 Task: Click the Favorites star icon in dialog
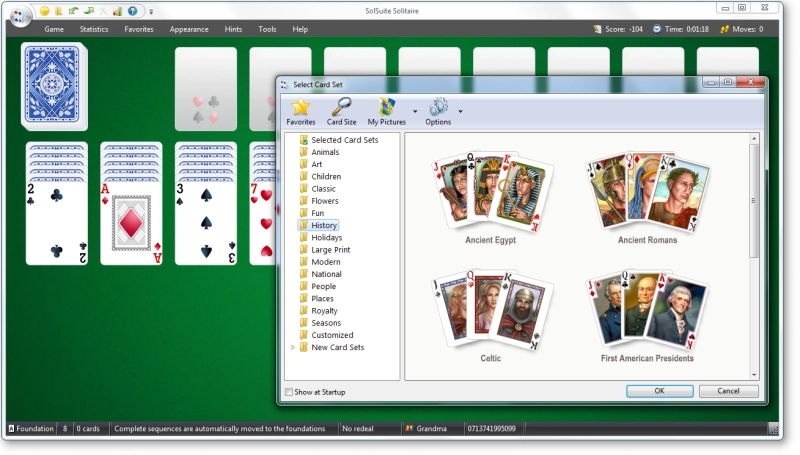[301, 107]
